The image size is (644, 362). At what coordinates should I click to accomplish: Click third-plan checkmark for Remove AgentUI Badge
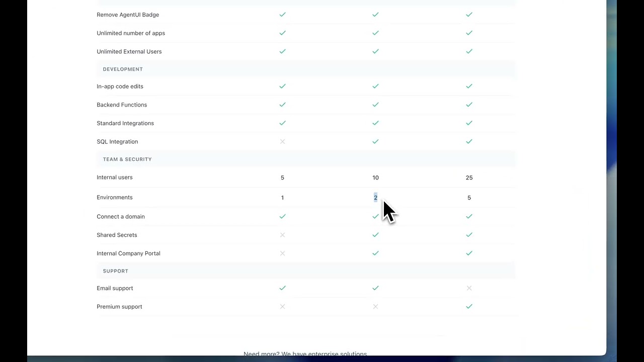(469, 15)
